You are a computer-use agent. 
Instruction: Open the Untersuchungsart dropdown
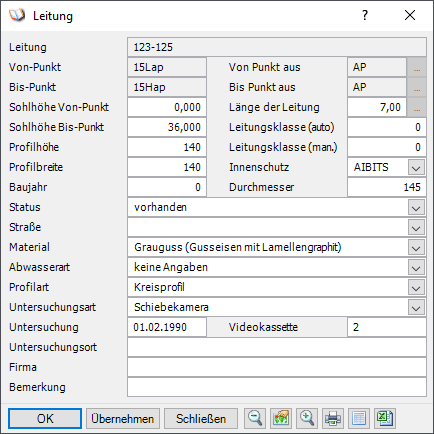[416, 307]
